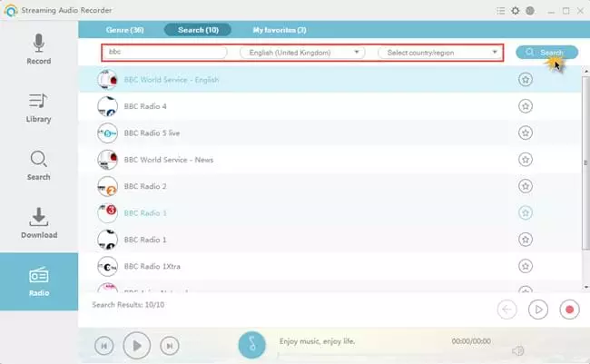Skip to previous track in player
The image size is (590, 364).
tap(104, 346)
